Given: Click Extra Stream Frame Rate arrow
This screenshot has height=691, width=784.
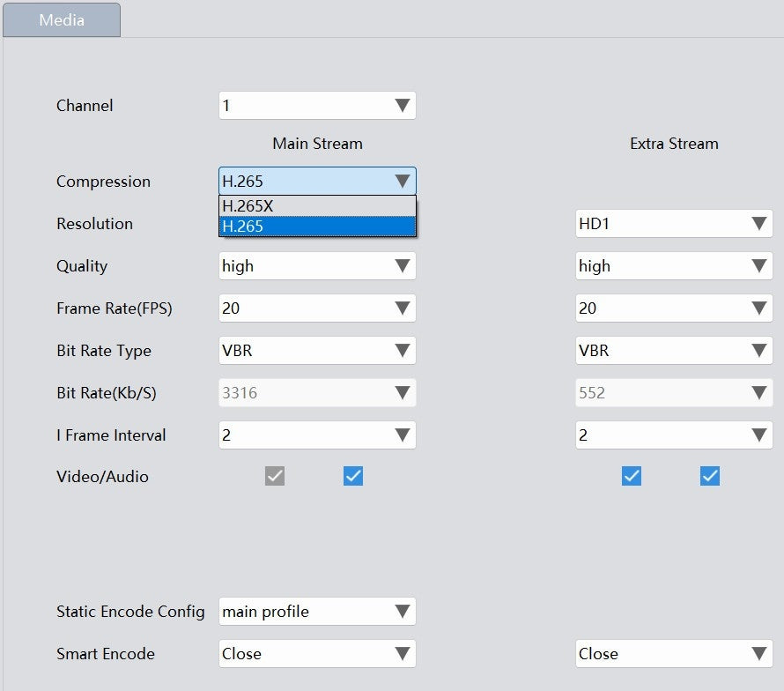Looking at the screenshot, I should click(x=759, y=308).
